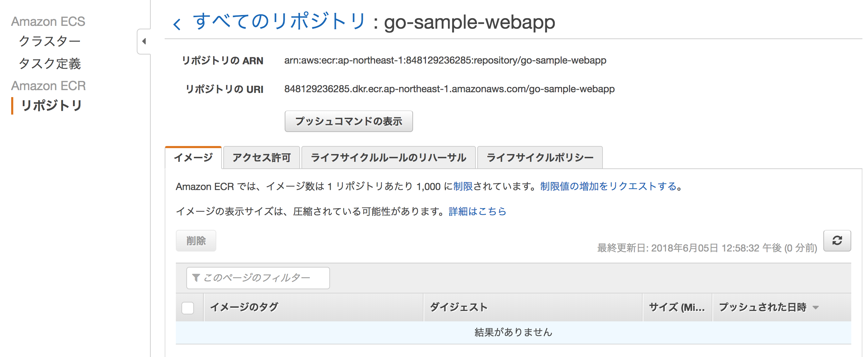Click プッシュコマンドの表示 button
This screenshot has height=357, width=868.
[349, 121]
